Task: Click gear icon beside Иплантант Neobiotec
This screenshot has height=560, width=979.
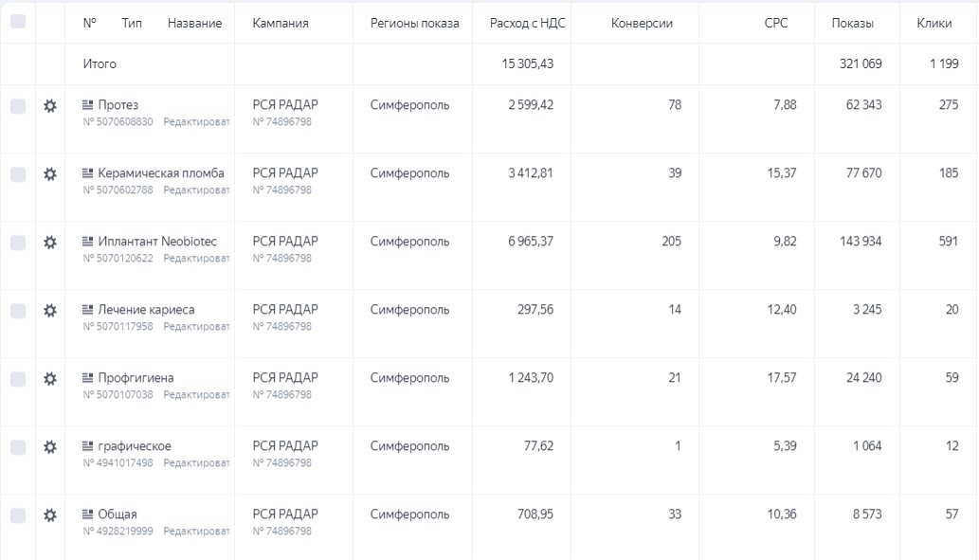Action: click(x=50, y=242)
